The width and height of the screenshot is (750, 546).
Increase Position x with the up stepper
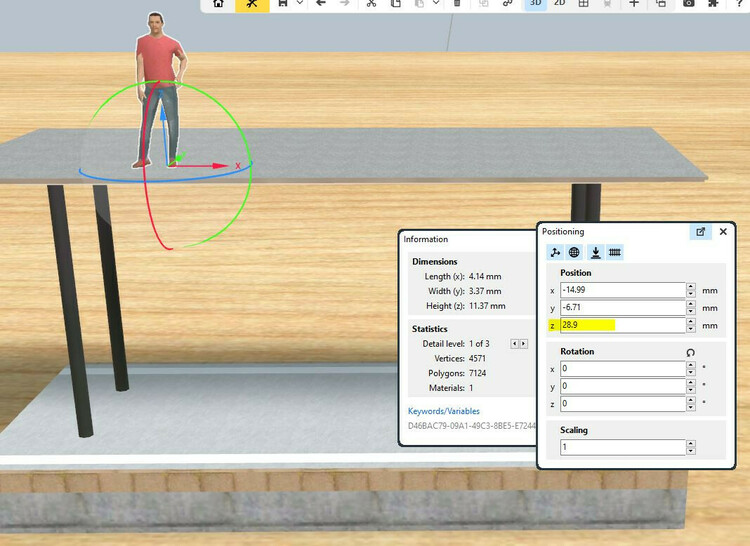coord(691,286)
